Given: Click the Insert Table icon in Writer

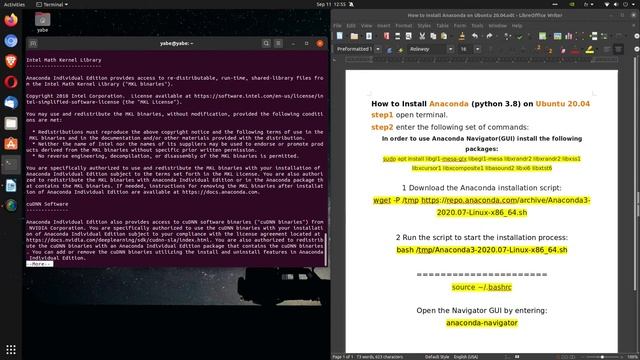Looking at the screenshot, I should 542,36.
